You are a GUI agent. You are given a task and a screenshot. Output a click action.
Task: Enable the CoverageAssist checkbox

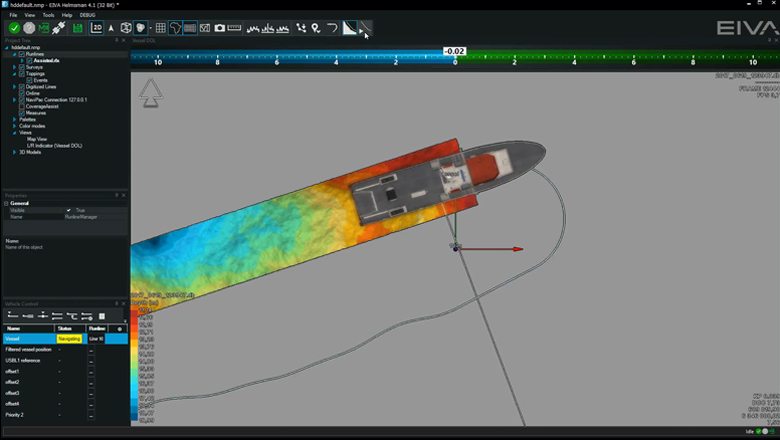click(21, 106)
